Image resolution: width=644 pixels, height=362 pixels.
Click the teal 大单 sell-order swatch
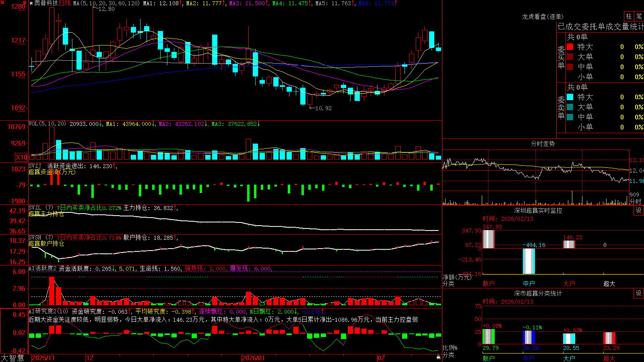[570, 107]
